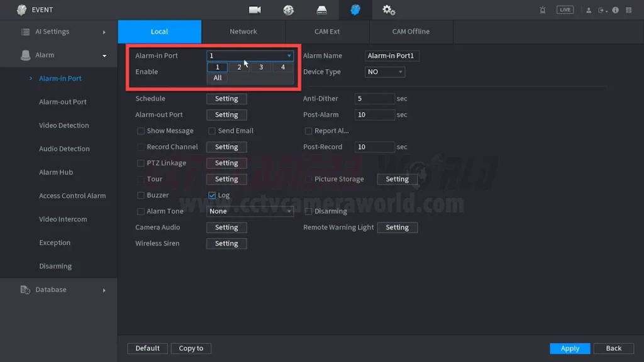The image size is (644, 362).
Task: Open the camera settings icon in top bar
Action: (x=255, y=10)
